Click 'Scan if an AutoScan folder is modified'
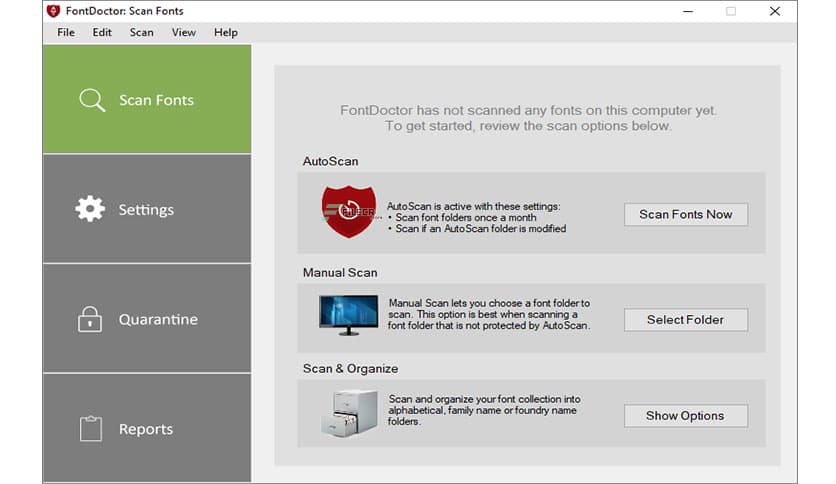This screenshot has height=484, width=836. [x=481, y=229]
